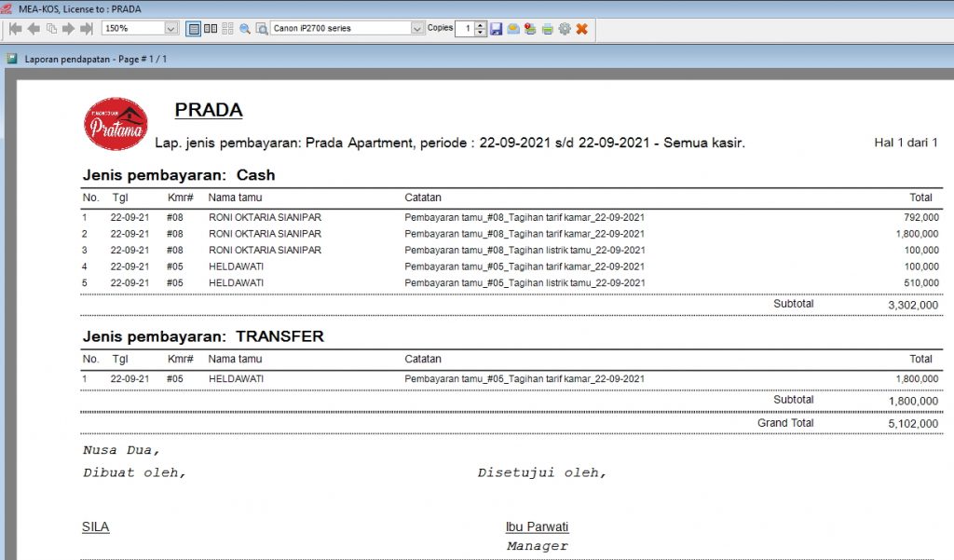The width and height of the screenshot is (954, 560).
Task: Click the amount 792,000 in Cash table
Action: click(x=921, y=217)
